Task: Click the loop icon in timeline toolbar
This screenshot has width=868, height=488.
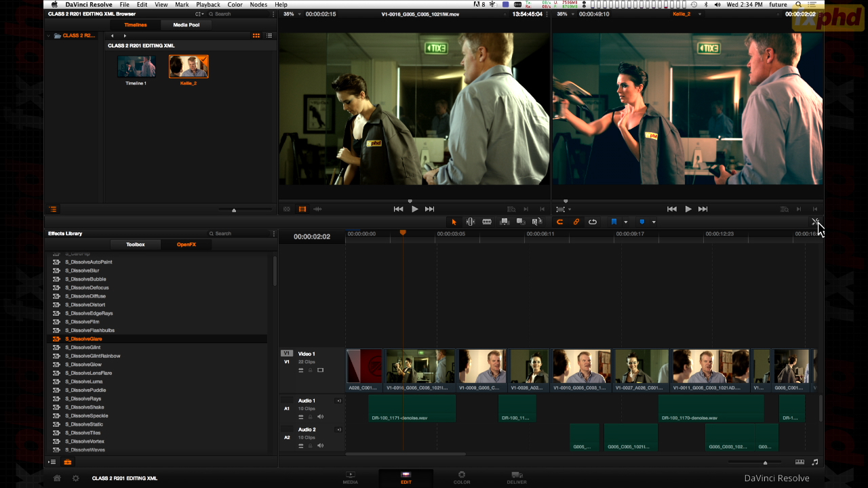Action: tap(592, 222)
